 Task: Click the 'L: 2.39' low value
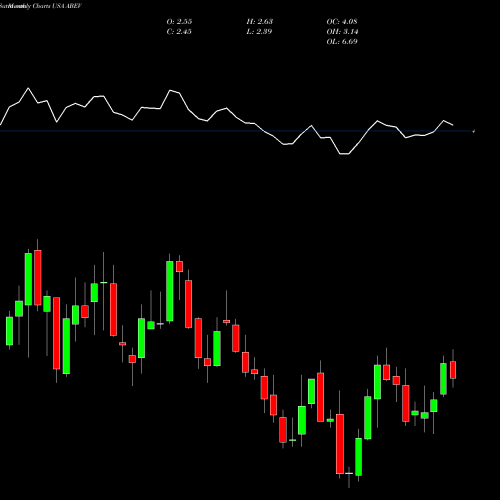[259, 32]
